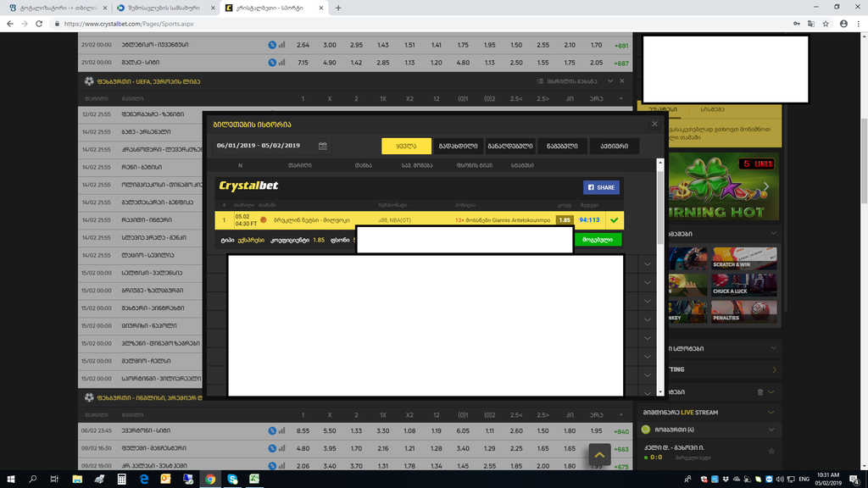Open statistics bars for 06/02 23:45 match
The image size is (868, 488).
pos(281,430)
